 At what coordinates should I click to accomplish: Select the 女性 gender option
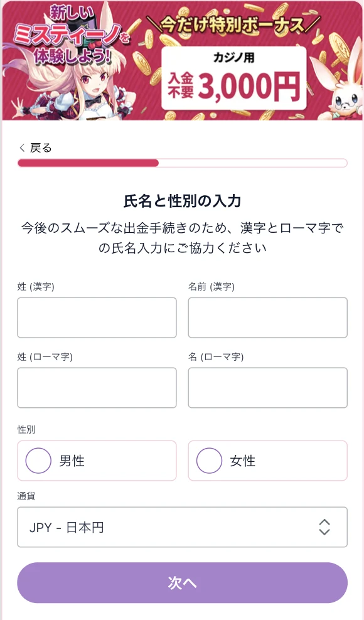267,461
